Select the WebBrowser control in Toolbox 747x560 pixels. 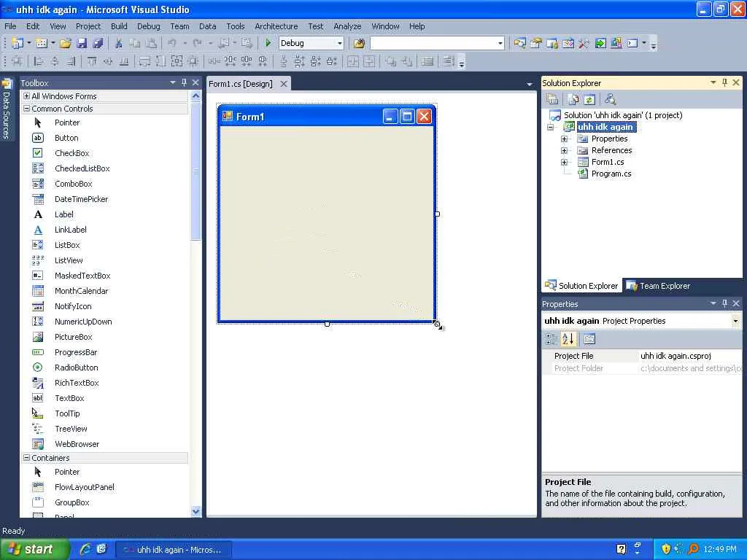pyautogui.click(x=77, y=444)
